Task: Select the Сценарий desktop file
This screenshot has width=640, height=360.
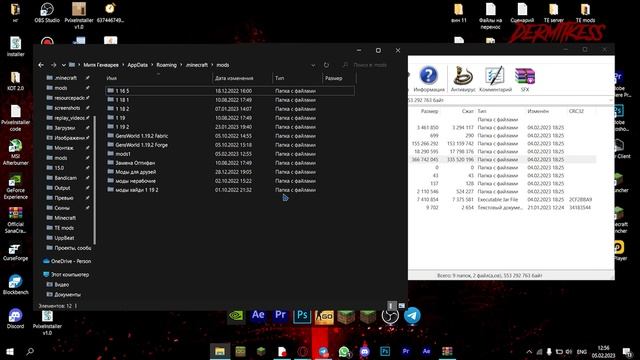Action: click(x=522, y=13)
